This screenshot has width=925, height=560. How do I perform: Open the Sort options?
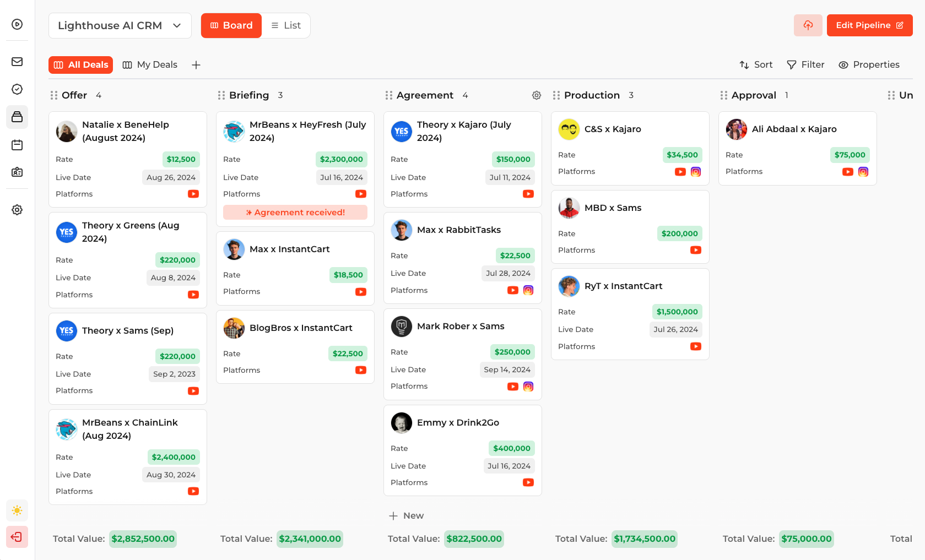(756, 65)
